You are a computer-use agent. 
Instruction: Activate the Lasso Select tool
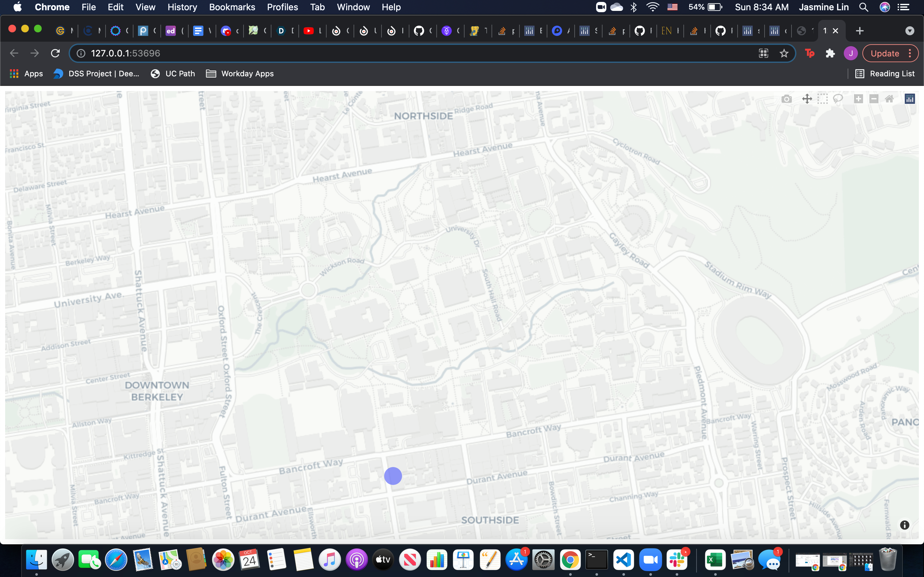click(838, 99)
